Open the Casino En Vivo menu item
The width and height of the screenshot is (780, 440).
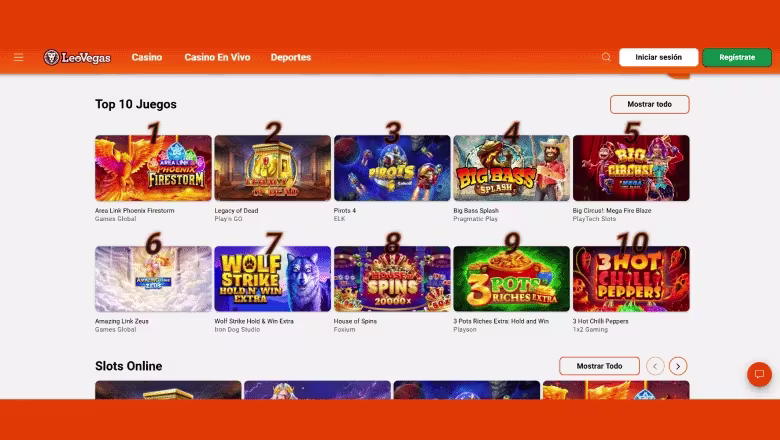point(217,57)
